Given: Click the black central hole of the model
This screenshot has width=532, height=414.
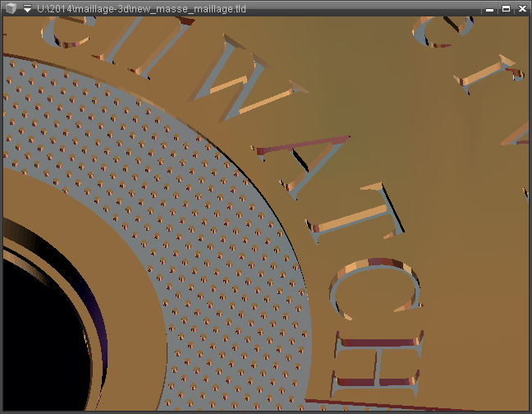Looking at the screenshot, I should pyautogui.click(x=41, y=345).
